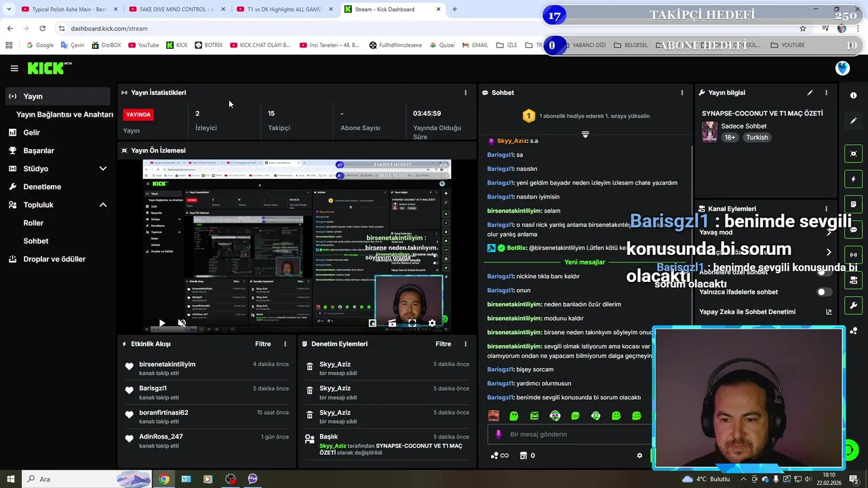Toggle the wrench icon in right sidebar
The height and width of the screenshot is (488, 868).
pos(854,305)
